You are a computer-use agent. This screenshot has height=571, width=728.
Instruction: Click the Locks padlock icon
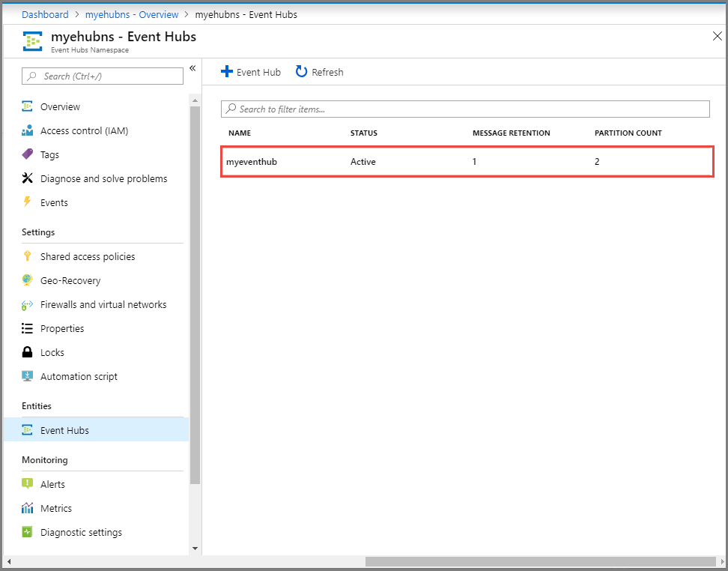pyautogui.click(x=28, y=352)
